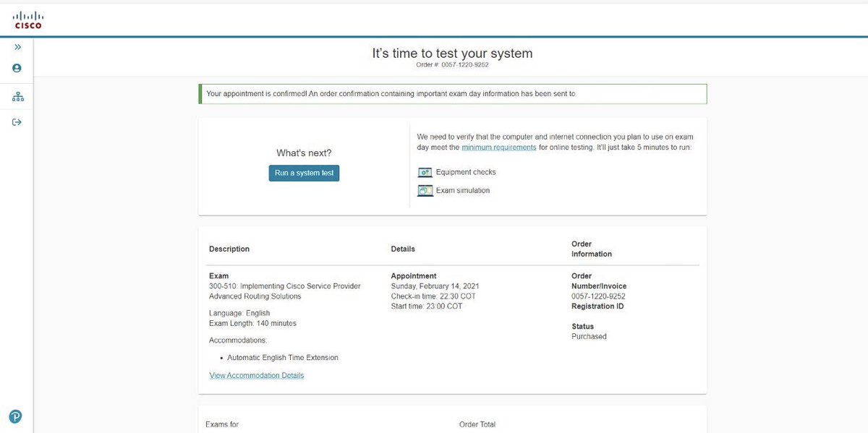The height and width of the screenshot is (433, 868).
Task: Click Run a system test button
Action: pos(304,173)
